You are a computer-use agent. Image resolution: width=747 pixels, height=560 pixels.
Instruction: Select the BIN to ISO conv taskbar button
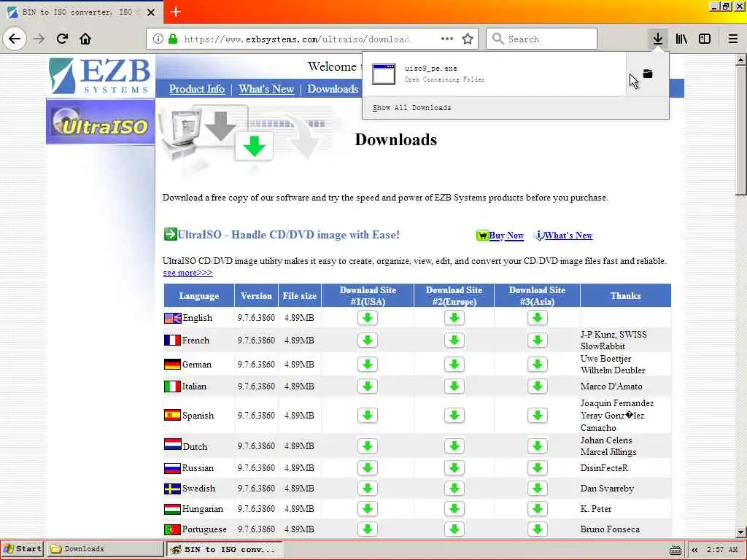click(x=225, y=549)
